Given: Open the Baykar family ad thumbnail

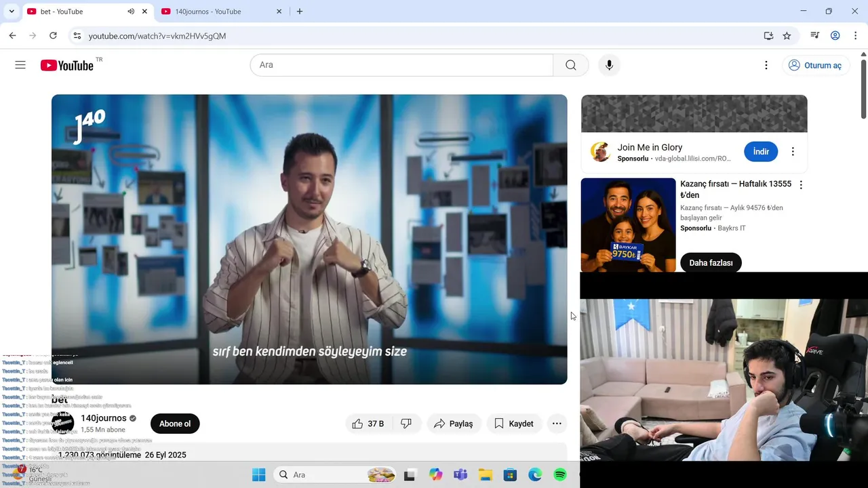Looking at the screenshot, I should click(x=628, y=225).
